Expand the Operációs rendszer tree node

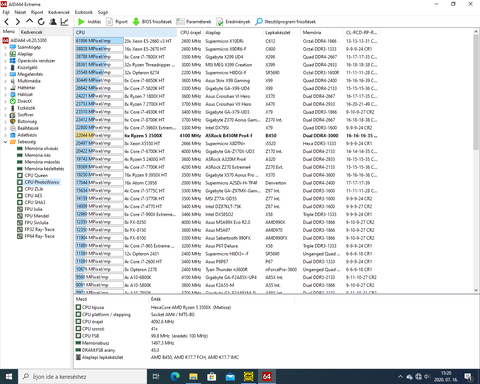coord(5,61)
